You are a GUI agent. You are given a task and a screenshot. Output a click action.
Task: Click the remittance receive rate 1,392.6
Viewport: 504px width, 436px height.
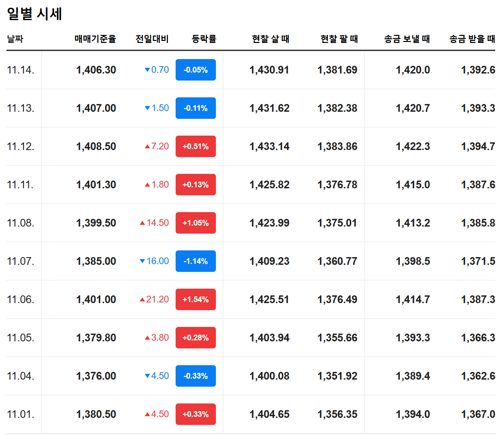click(x=478, y=70)
